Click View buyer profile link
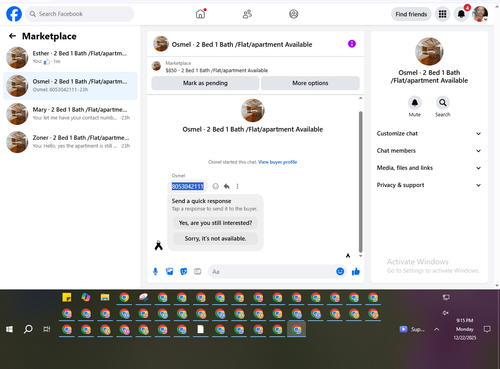The height and width of the screenshot is (369, 500). [277, 162]
